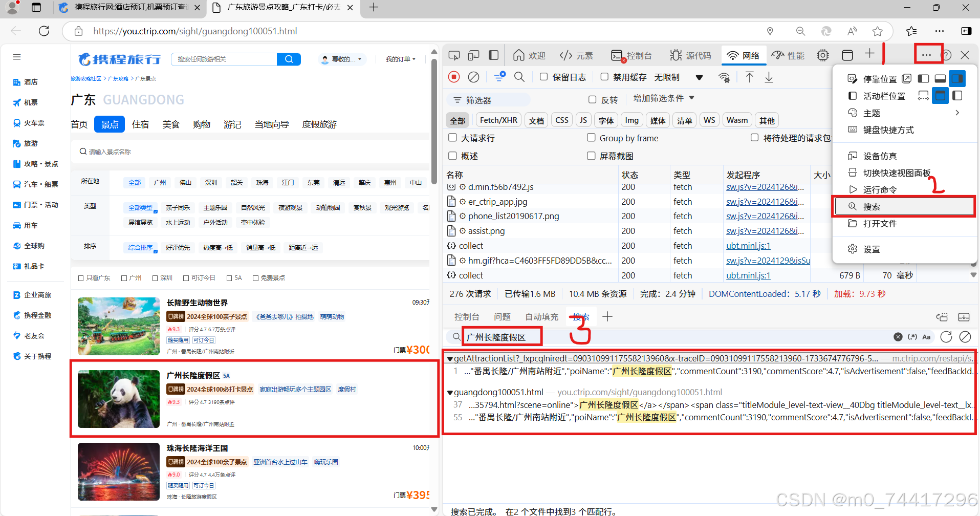Click the network conditions wifi icon
Image resolution: width=980 pixels, height=516 pixels.
724,77
